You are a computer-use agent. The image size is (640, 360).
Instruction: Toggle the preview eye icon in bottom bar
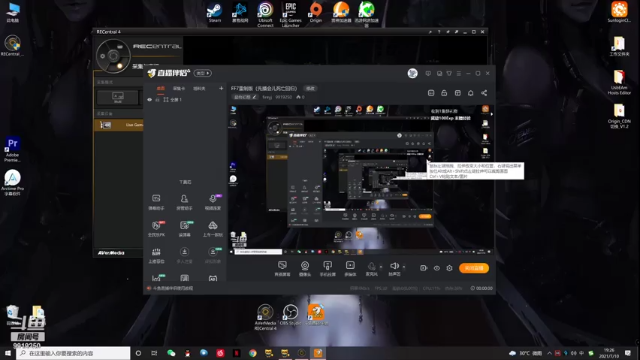click(436, 268)
